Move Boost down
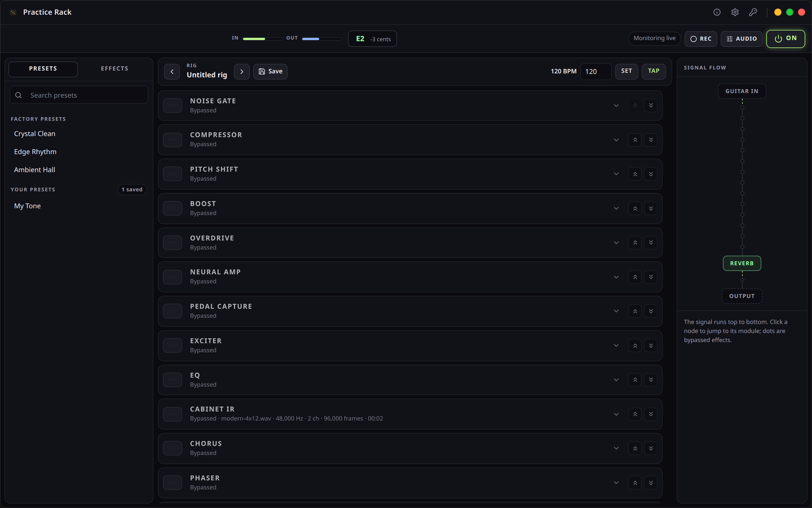Viewport: 812px width, 508px height. 651,208
